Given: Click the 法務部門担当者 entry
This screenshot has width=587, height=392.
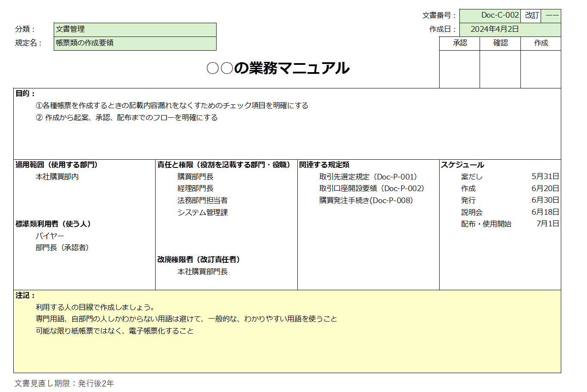Looking at the screenshot, I should tap(202, 201).
